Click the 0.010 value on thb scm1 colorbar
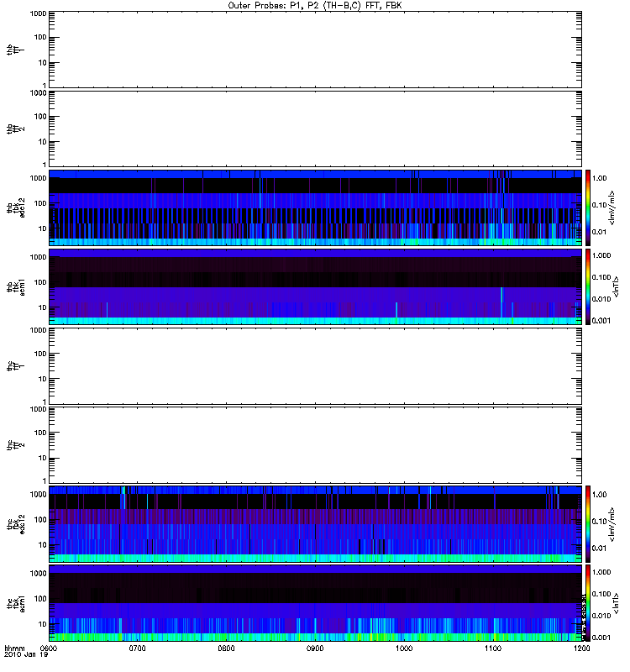 pos(601,299)
